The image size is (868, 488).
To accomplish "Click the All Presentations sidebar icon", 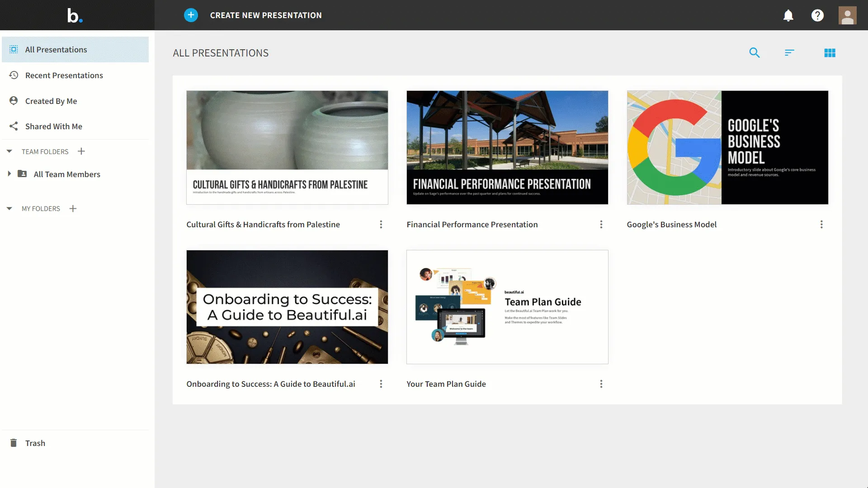I will pyautogui.click(x=14, y=49).
